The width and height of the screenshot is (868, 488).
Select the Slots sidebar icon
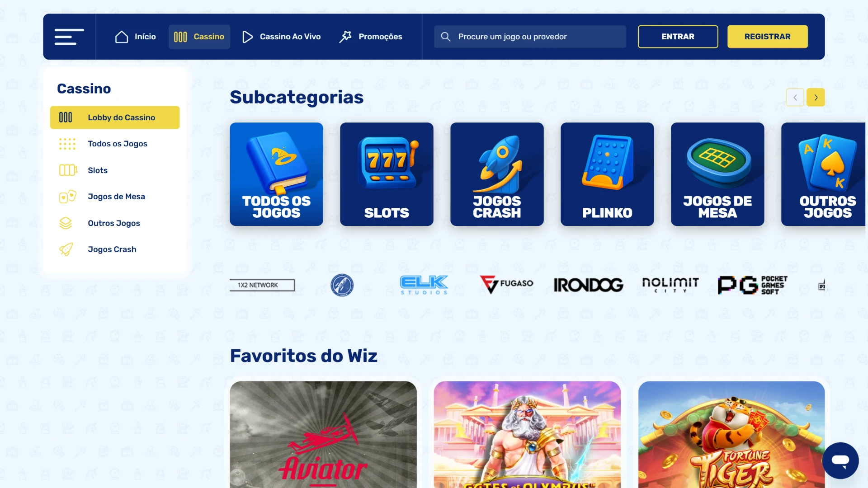click(x=68, y=170)
